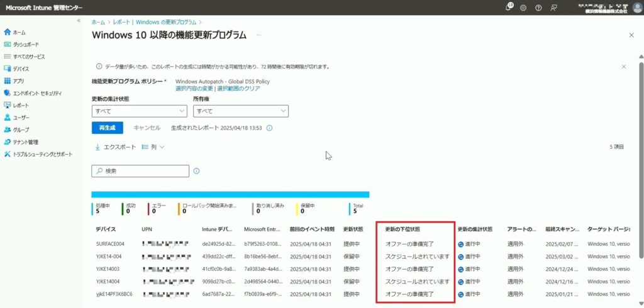Image resolution: width=644 pixels, height=308 pixels.
Task: Open the 所有権 dropdown
Action: click(x=241, y=111)
